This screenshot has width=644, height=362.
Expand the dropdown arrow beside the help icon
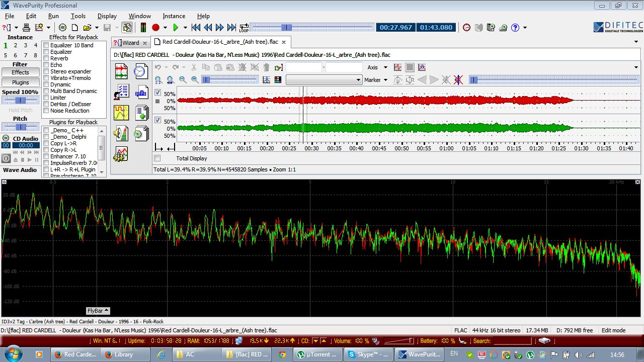coord(525,28)
